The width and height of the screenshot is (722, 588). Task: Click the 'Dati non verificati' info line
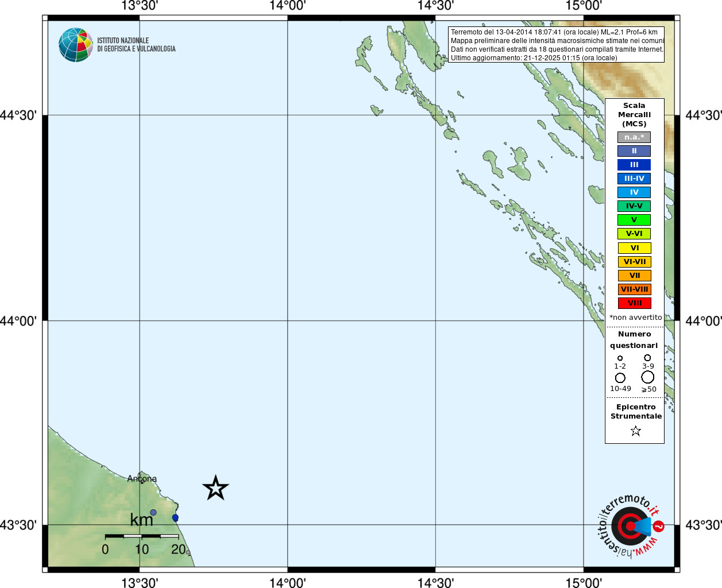557,49
